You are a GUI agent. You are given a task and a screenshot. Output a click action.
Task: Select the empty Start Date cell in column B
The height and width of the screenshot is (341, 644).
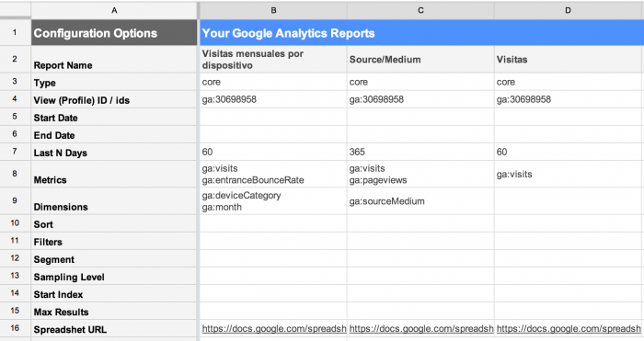click(273, 118)
